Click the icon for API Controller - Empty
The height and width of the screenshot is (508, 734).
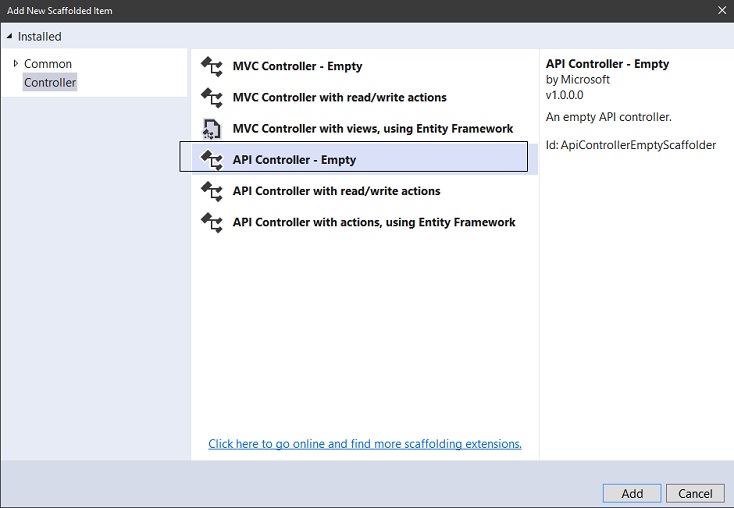click(212, 160)
